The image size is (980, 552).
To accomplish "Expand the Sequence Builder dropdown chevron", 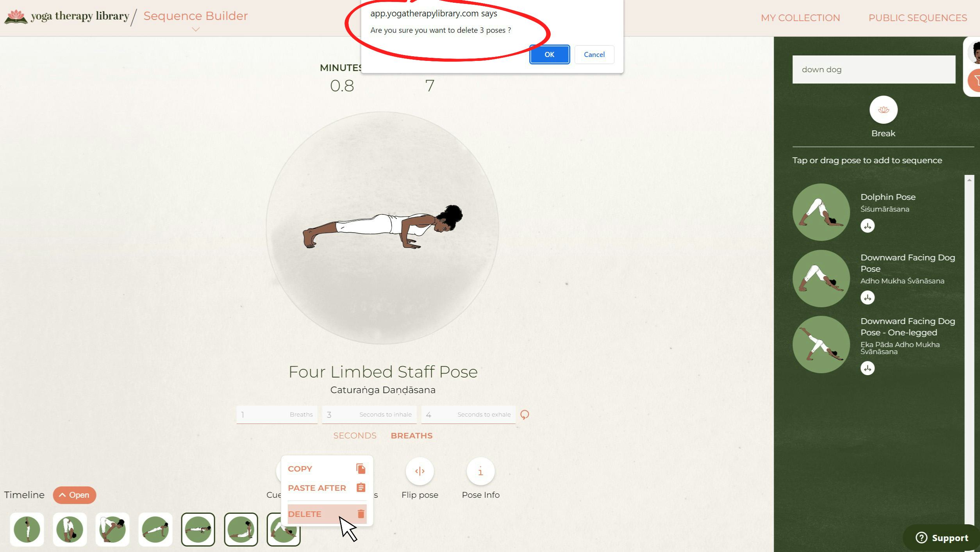I will pos(196,29).
